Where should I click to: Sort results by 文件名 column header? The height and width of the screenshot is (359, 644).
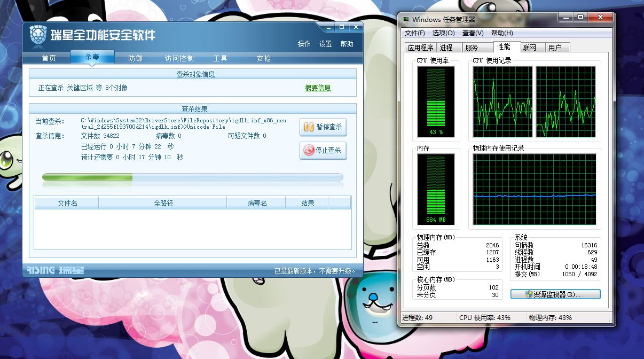click(67, 203)
